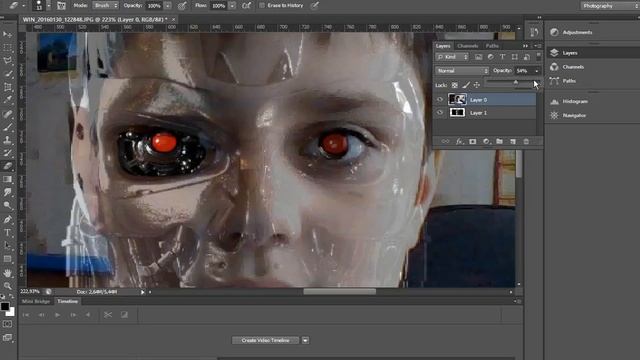Select the Eyedropper tool
This screenshot has width=640, height=360.
pos(7,100)
